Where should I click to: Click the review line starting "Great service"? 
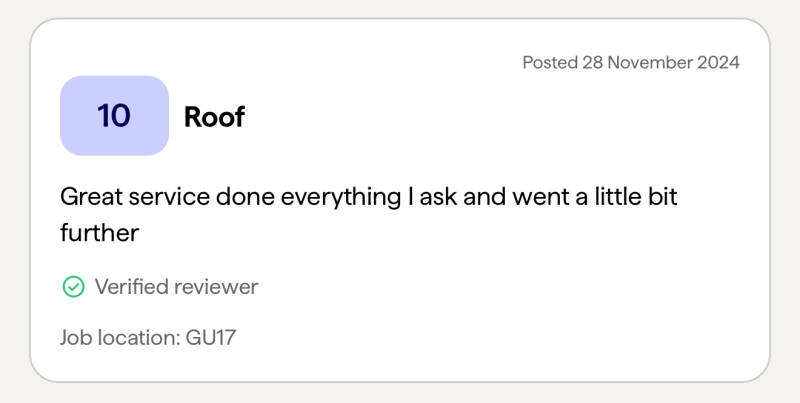pos(368,196)
